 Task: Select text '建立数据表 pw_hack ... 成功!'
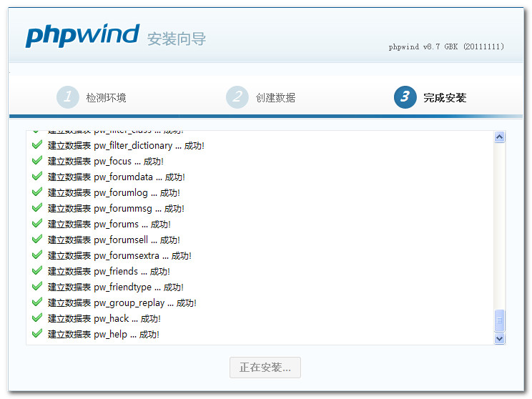click(104, 319)
